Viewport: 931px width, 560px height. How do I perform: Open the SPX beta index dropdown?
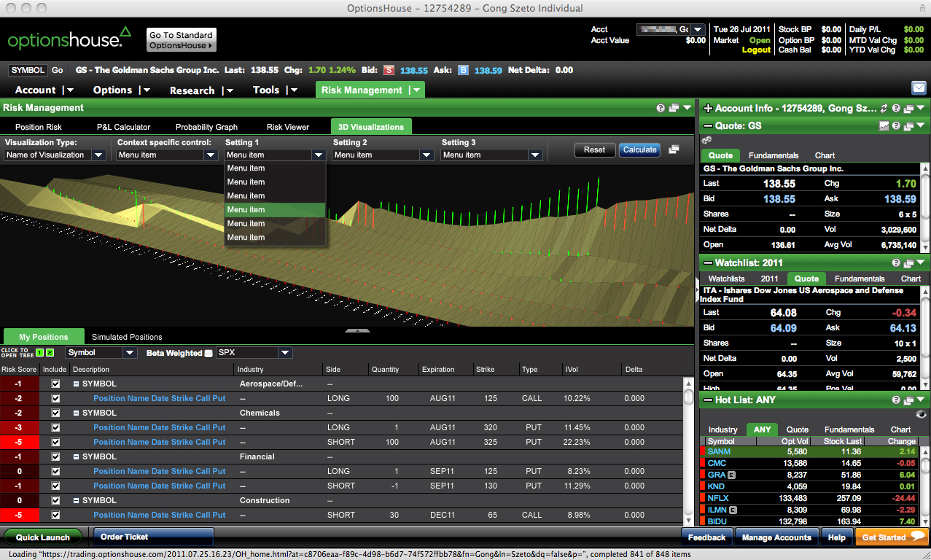254,353
